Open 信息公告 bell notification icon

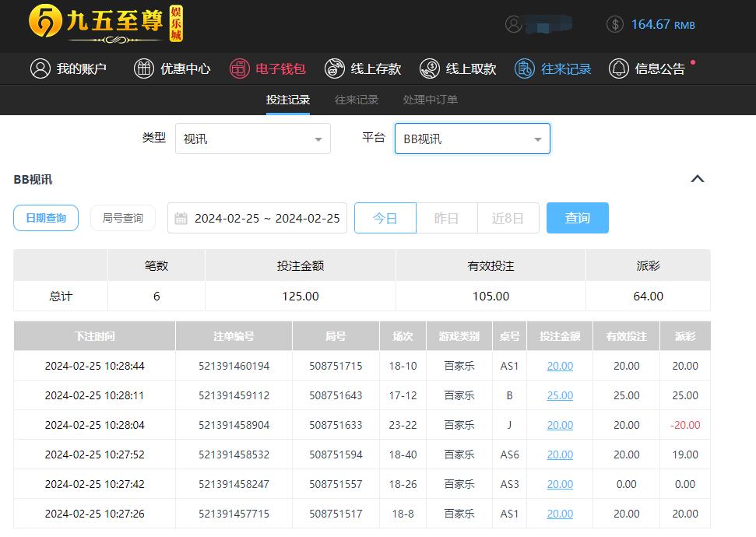pyautogui.click(x=619, y=68)
